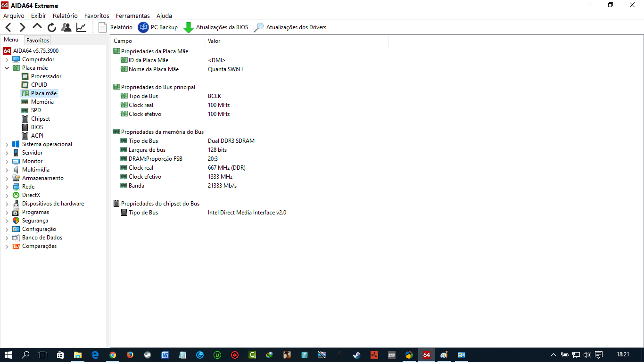Open the Relatório menu in menu bar
The height and width of the screenshot is (362, 644).
tap(65, 16)
